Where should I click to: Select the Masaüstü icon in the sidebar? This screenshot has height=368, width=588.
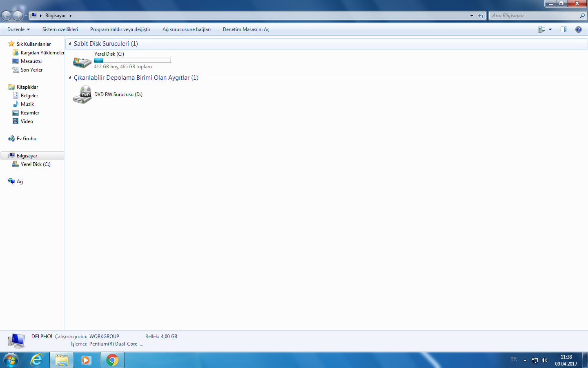tap(16, 61)
